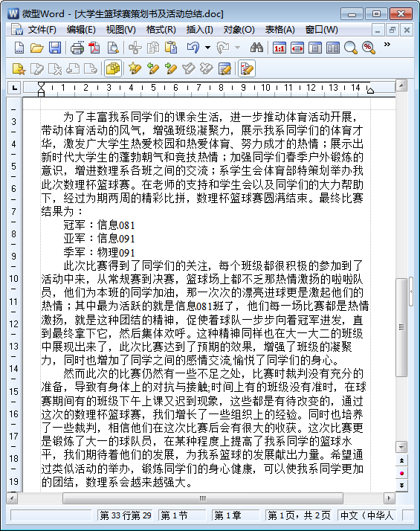420x531 pixels.
Task: Expand the Redo history dropdown arrow
Action: click(238, 48)
